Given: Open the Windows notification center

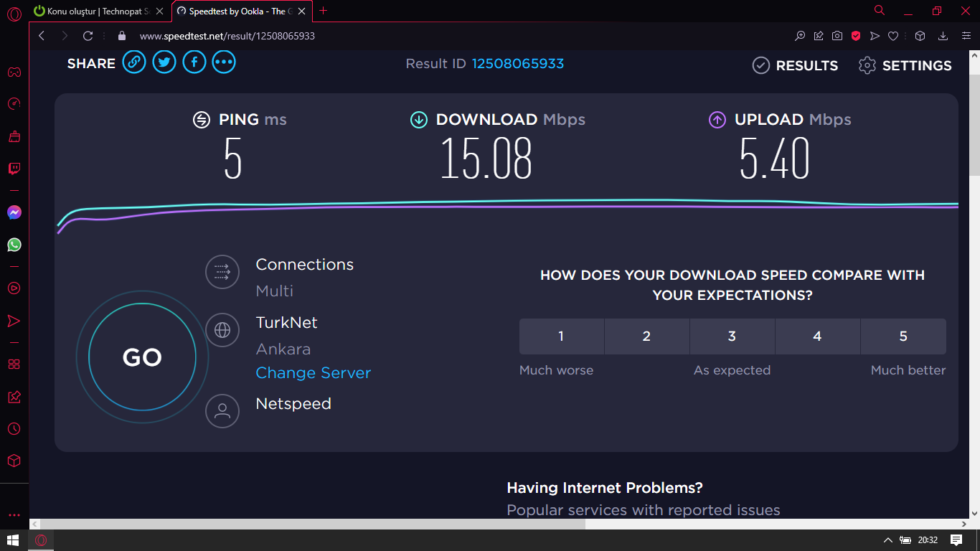Looking at the screenshot, I should point(956,540).
